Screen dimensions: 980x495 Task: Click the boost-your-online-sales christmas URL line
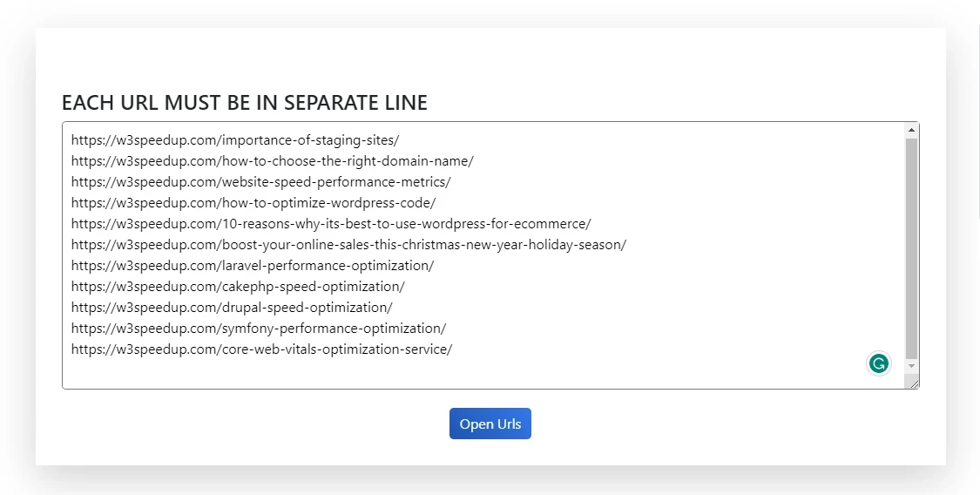pyautogui.click(x=348, y=245)
